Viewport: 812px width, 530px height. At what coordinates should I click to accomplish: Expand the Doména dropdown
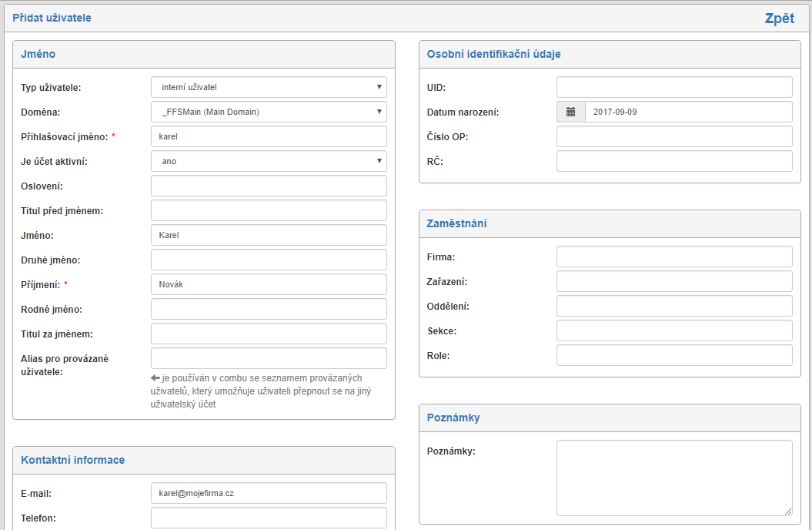click(269, 112)
